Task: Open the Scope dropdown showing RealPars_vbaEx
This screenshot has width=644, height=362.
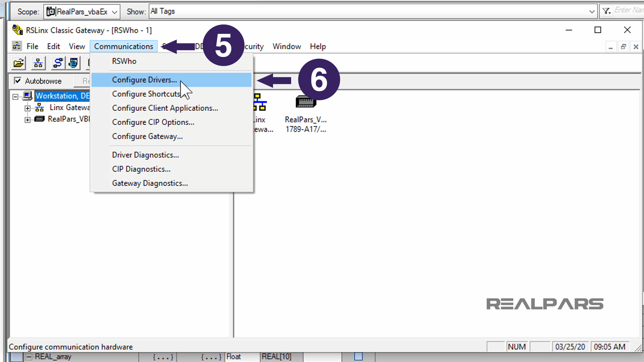Action: pyautogui.click(x=114, y=11)
